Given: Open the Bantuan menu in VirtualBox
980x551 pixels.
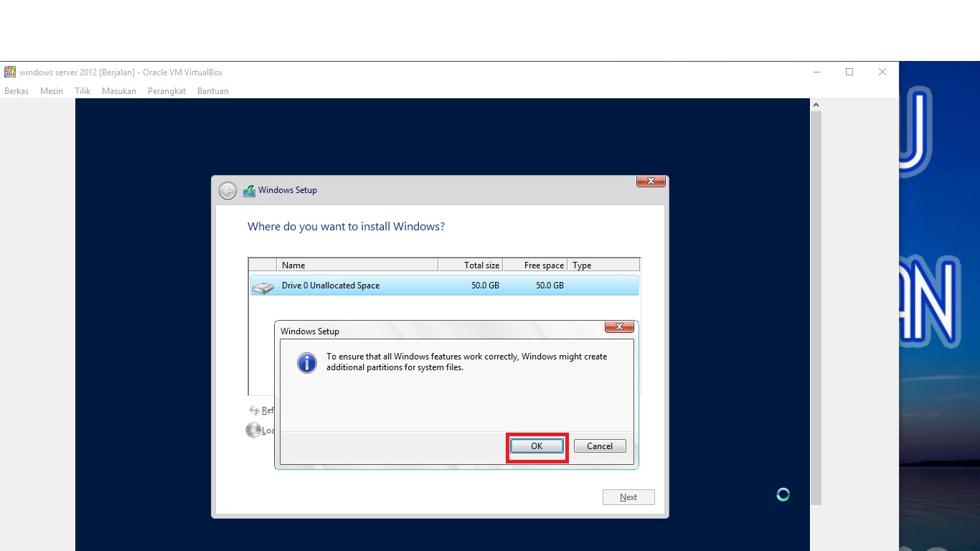Looking at the screenshot, I should coord(213,91).
